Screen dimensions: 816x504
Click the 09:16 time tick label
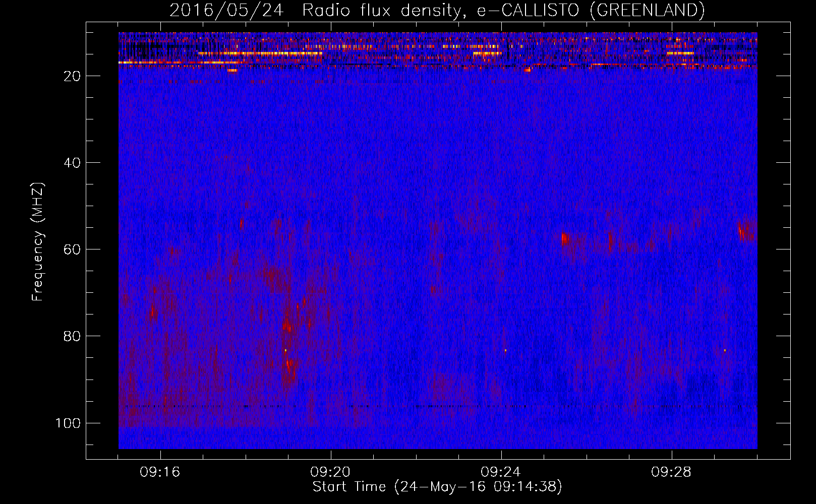click(160, 472)
